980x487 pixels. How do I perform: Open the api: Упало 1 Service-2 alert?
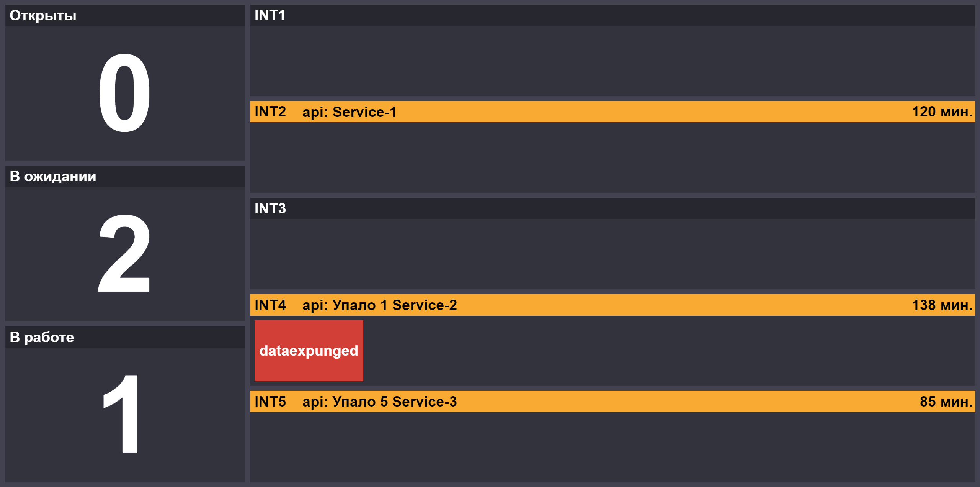tap(379, 305)
